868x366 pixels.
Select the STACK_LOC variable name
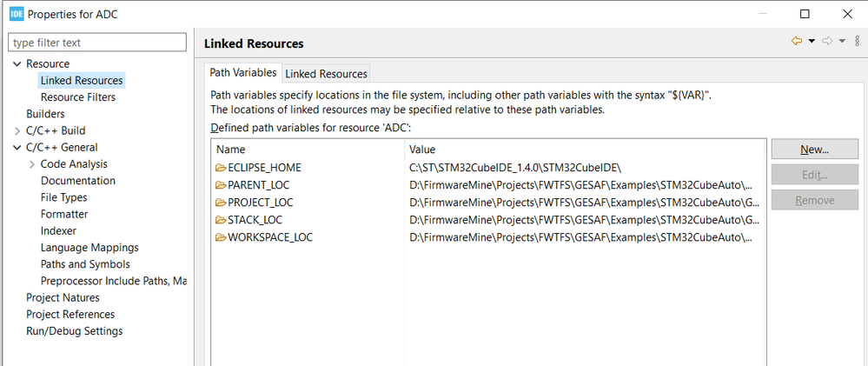click(255, 220)
